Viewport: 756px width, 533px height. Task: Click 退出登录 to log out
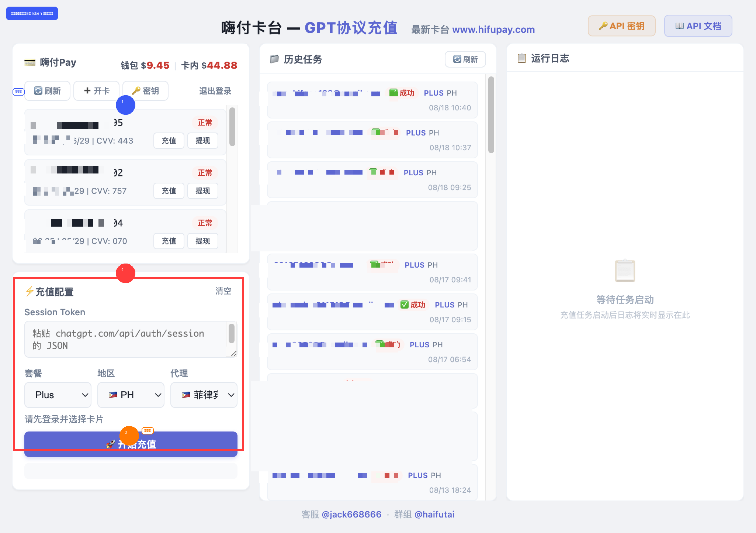coord(215,91)
